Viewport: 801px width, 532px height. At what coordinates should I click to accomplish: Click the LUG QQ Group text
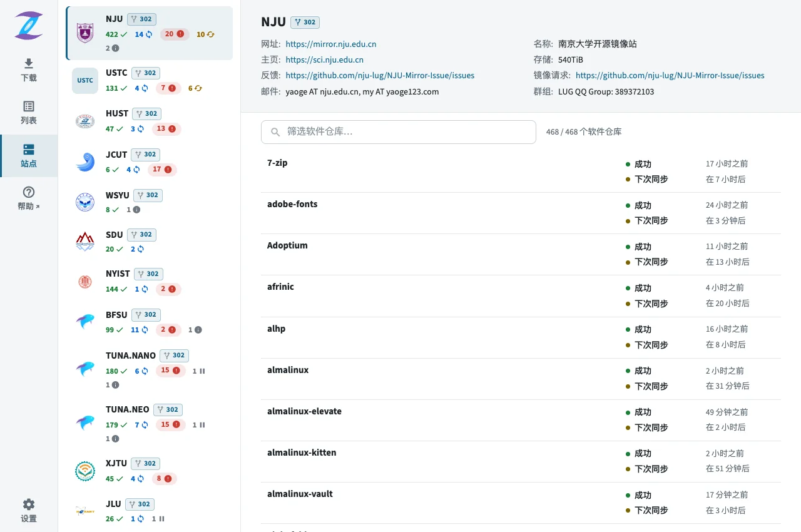(x=606, y=91)
